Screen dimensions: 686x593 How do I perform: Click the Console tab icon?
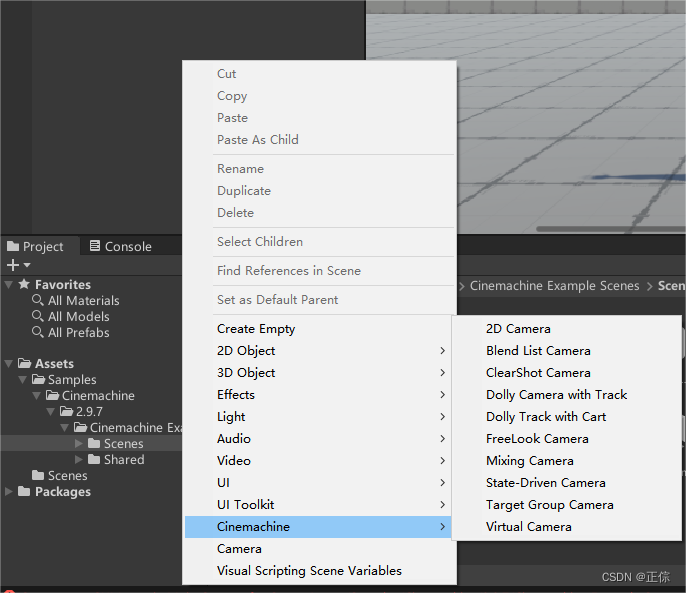(x=95, y=246)
